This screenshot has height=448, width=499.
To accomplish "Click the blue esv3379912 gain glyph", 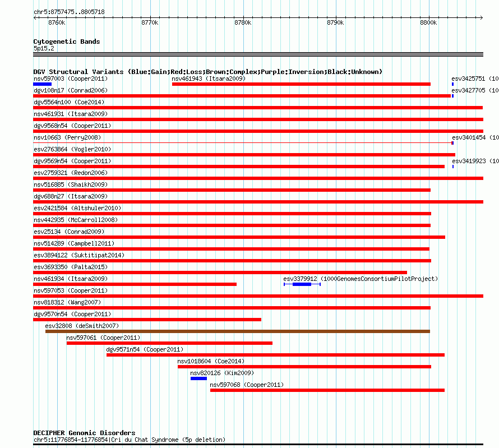I will click(x=302, y=284).
